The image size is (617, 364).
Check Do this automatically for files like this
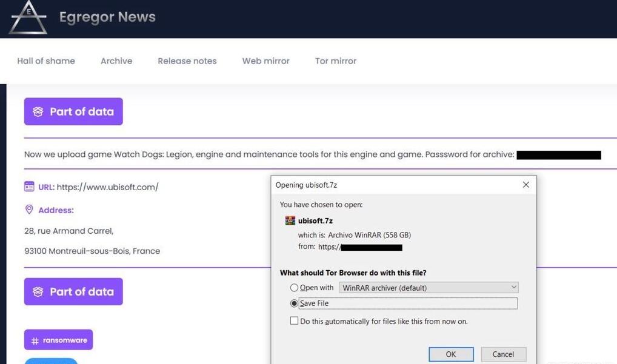pyautogui.click(x=294, y=321)
